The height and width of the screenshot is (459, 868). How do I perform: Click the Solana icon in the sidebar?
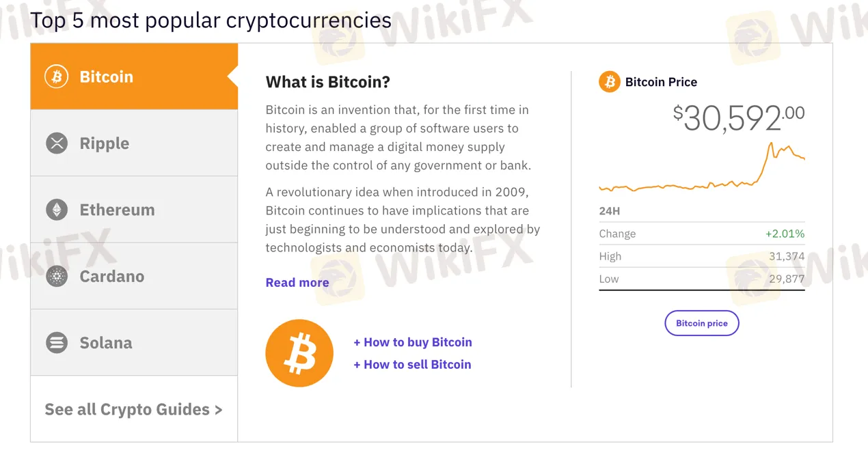pyautogui.click(x=56, y=342)
